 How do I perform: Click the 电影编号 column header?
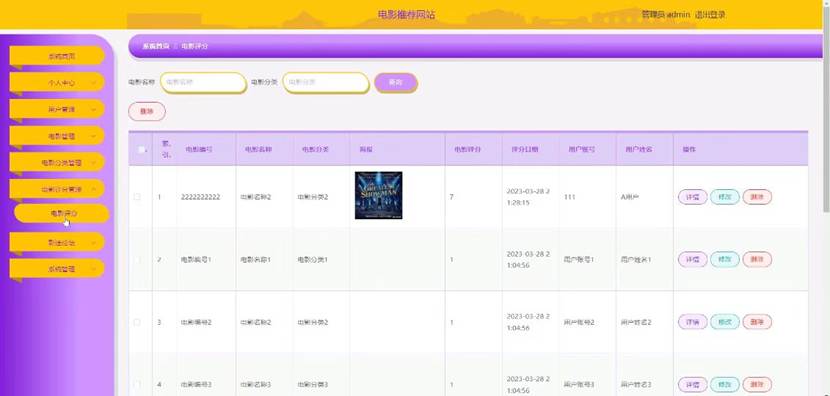click(199, 149)
